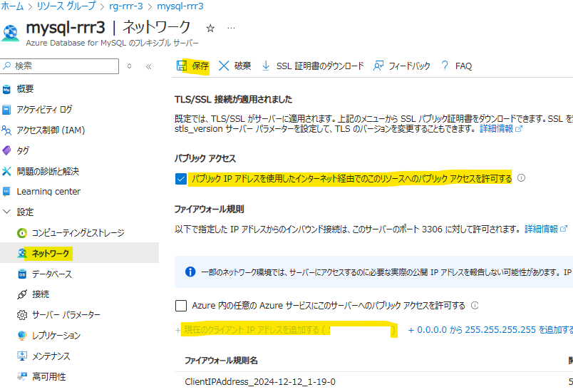The image size is (573, 392).
Task: Click the メンテナンス monitor icon
Action: pos(22,356)
